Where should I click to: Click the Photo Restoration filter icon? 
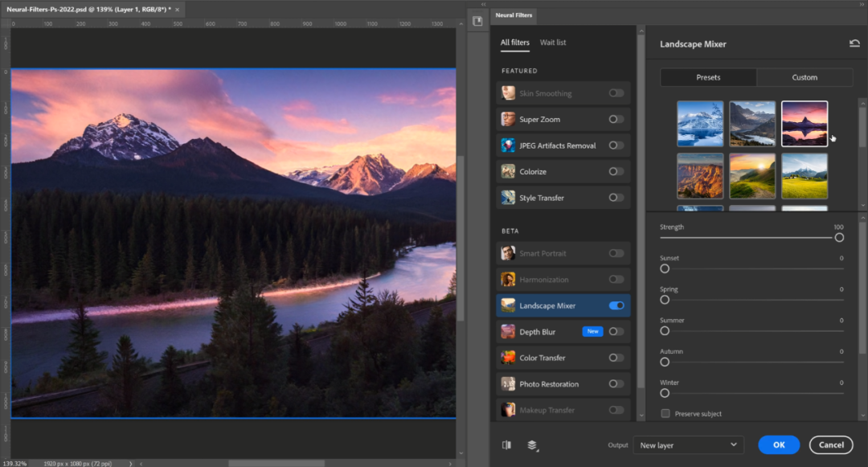508,384
